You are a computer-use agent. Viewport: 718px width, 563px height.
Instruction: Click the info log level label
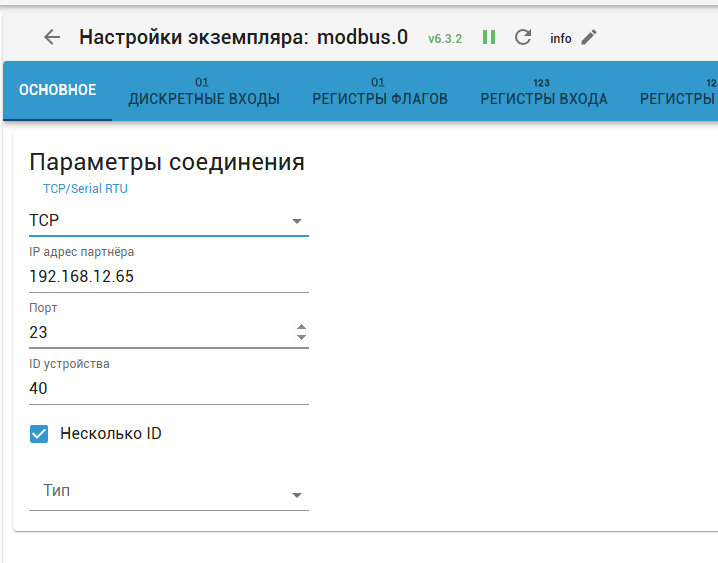pyautogui.click(x=561, y=39)
